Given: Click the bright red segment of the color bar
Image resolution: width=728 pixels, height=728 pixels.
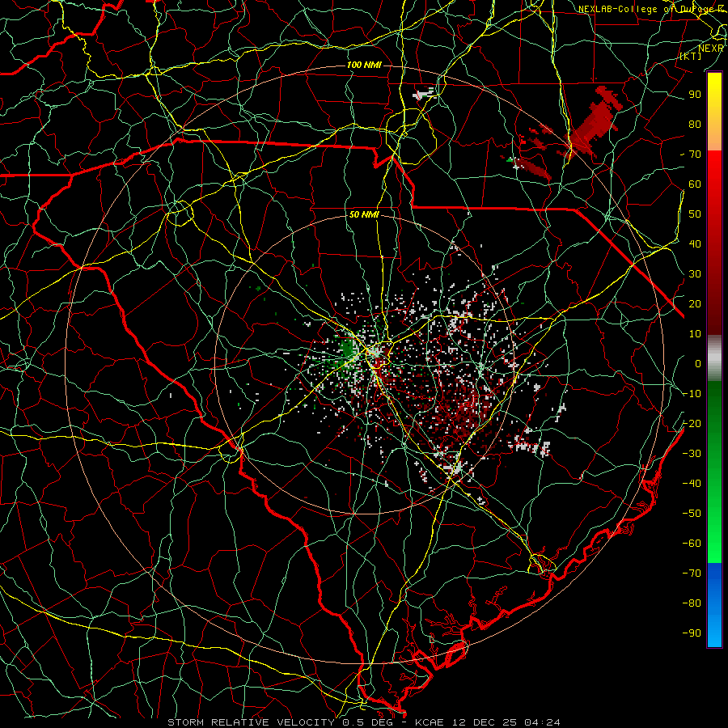Looking at the screenshot, I should 714,170.
